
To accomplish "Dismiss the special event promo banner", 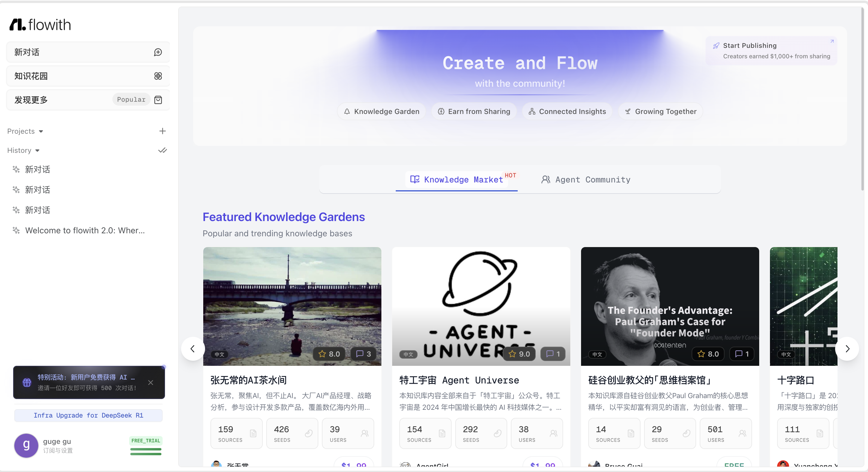I will click(151, 382).
